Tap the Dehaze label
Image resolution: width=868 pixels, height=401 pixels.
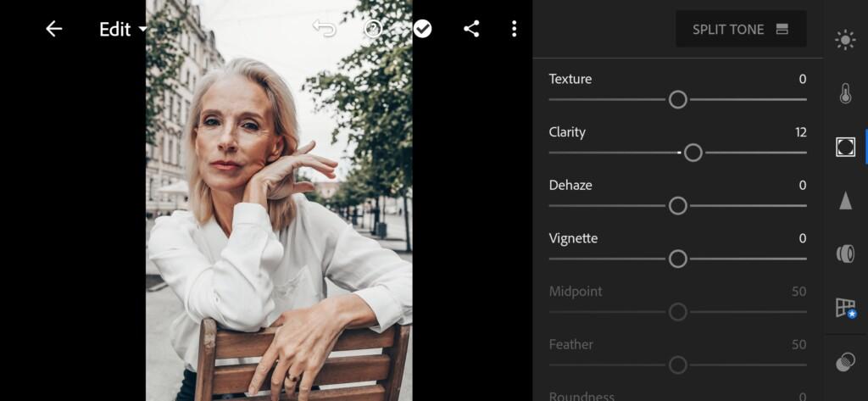point(570,185)
